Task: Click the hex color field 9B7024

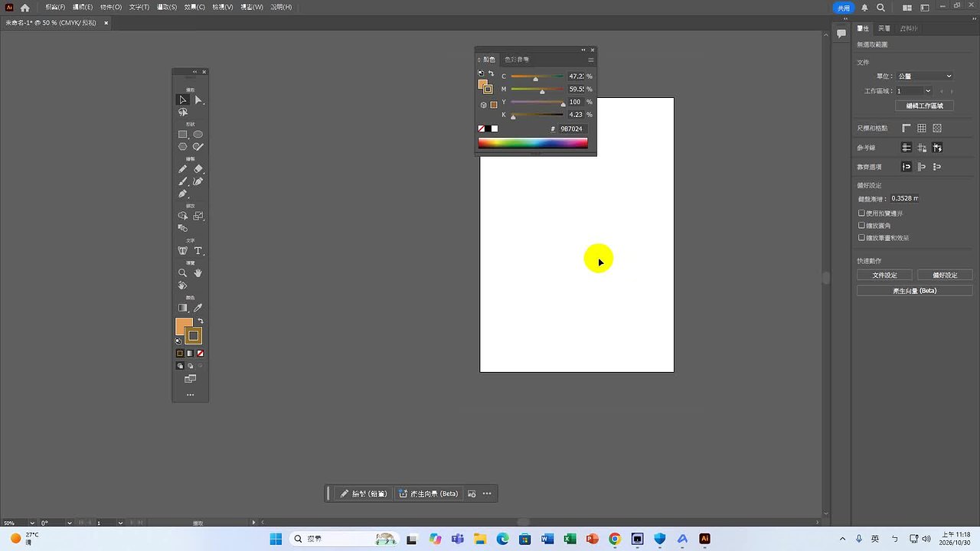Action: pyautogui.click(x=573, y=129)
